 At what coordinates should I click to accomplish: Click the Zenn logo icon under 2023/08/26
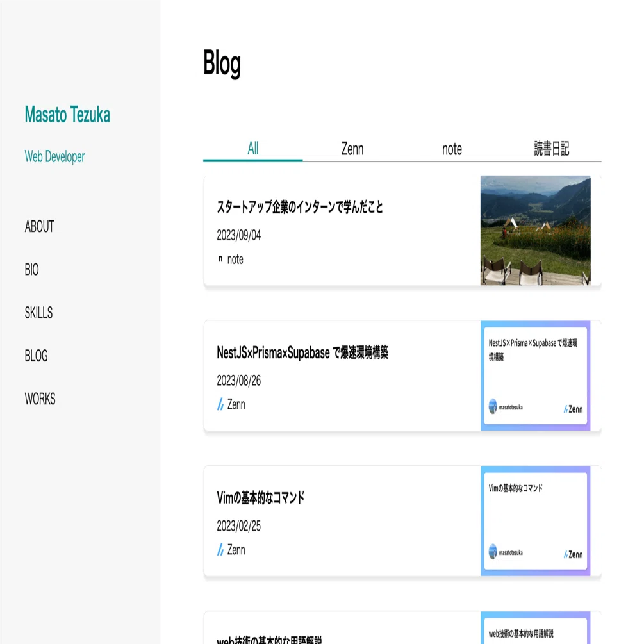220,404
